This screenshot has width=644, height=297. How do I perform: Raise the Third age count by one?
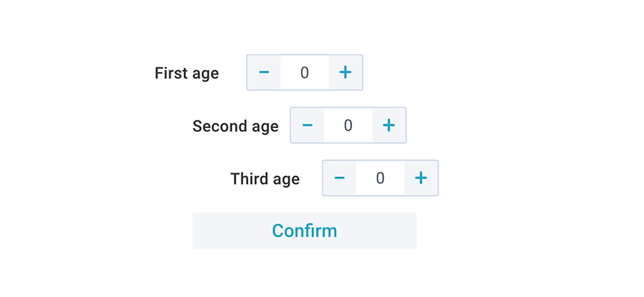421,178
